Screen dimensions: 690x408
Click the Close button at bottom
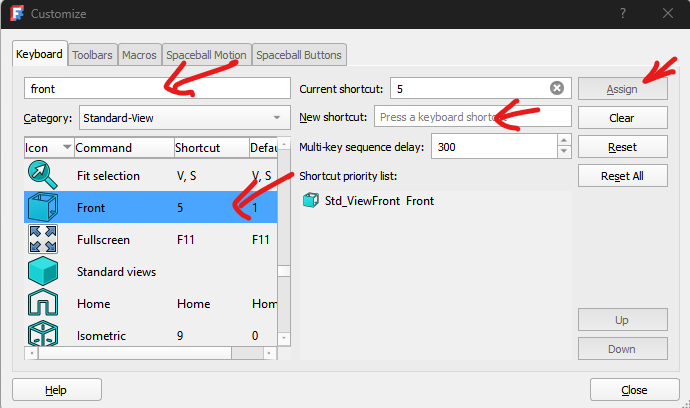point(633,390)
